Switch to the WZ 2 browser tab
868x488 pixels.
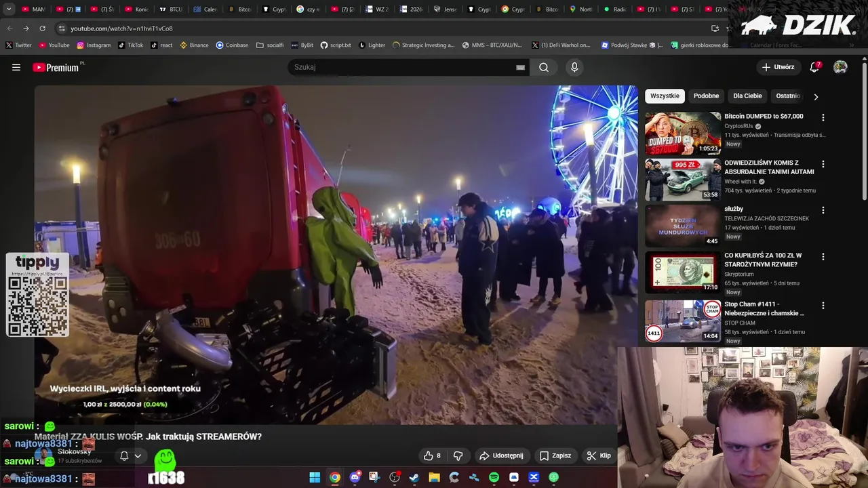[x=377, y=9]
